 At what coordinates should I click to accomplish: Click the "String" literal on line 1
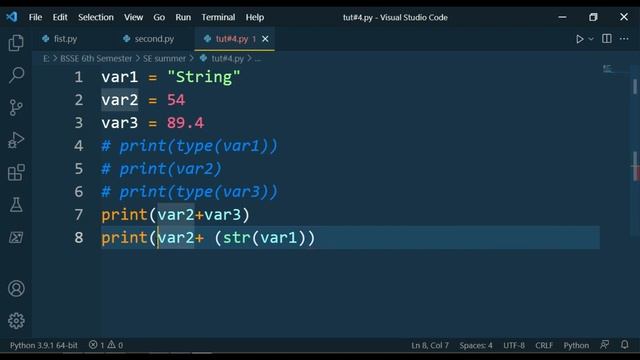(204, 77)
